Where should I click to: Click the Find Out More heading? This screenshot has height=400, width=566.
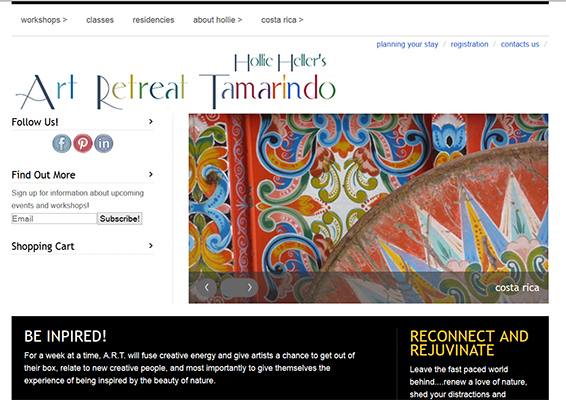tap(43, 175)
